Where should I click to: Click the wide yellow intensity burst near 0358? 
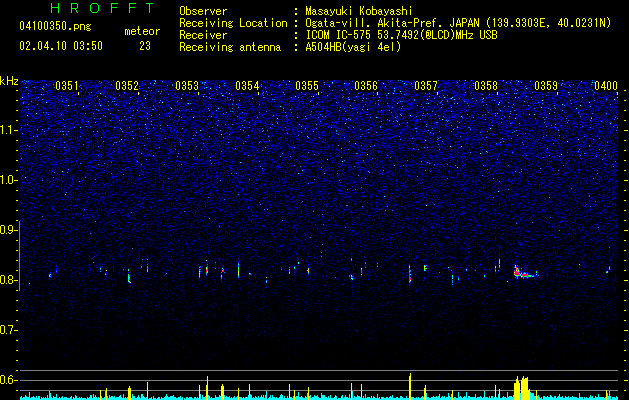click(x=521, y=387)
